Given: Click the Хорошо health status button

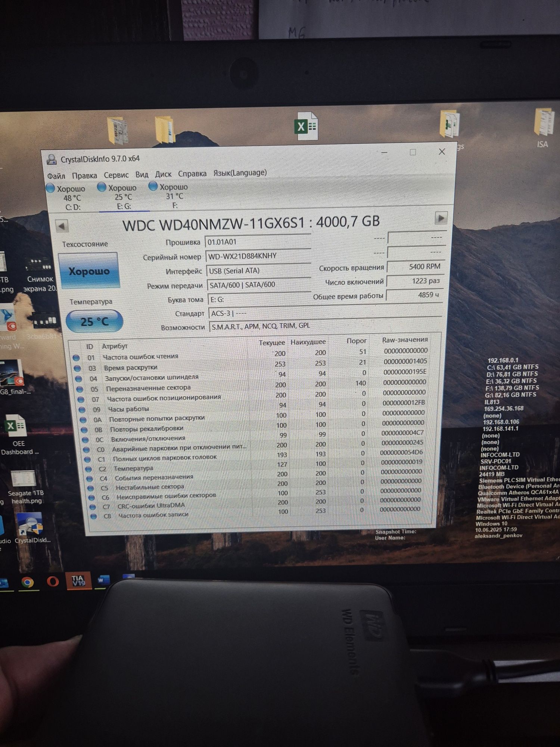Looking at the screenshot, I should (x=89, y=271).
